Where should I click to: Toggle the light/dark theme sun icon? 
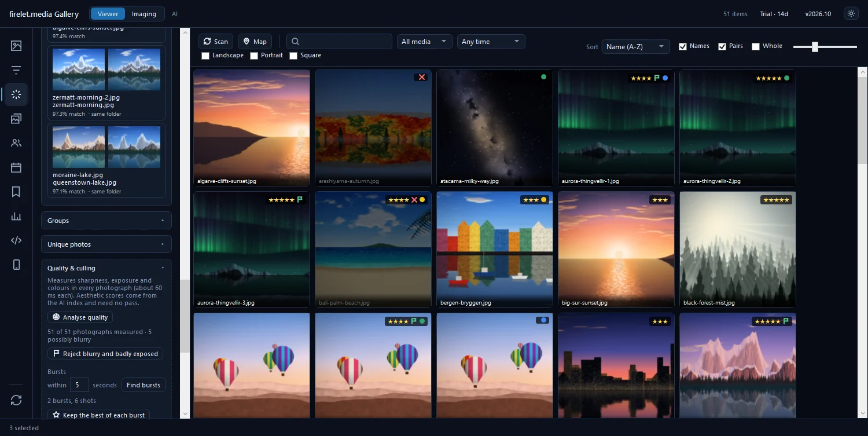click(x=851, y=13)
